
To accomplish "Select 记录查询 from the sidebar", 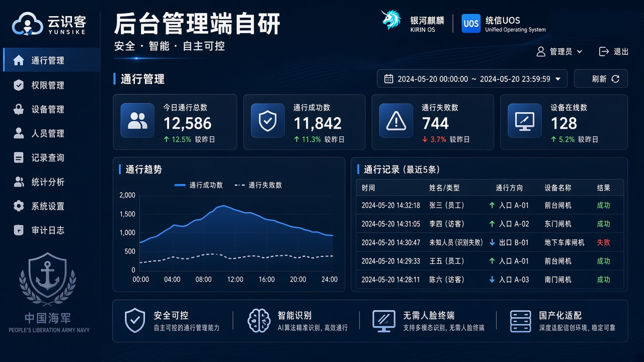I will 52,158.
